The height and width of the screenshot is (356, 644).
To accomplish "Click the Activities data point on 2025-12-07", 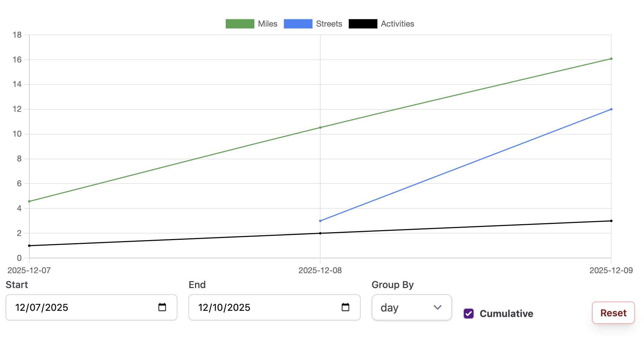I will 29,246.
